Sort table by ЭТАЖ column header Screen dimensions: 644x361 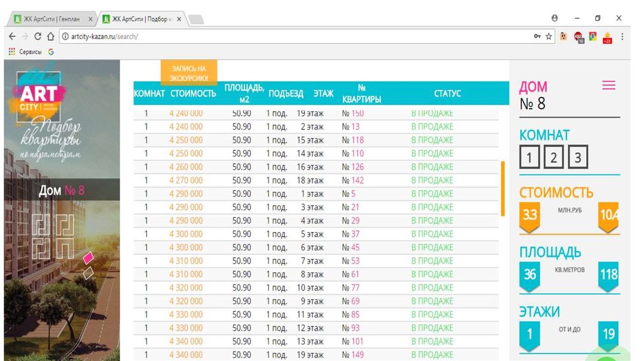point(323,94)
